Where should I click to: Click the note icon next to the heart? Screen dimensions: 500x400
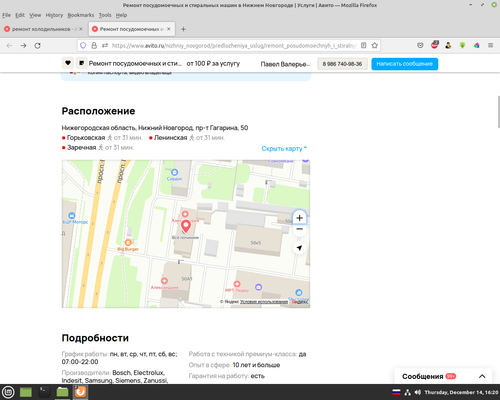[81, 63]
